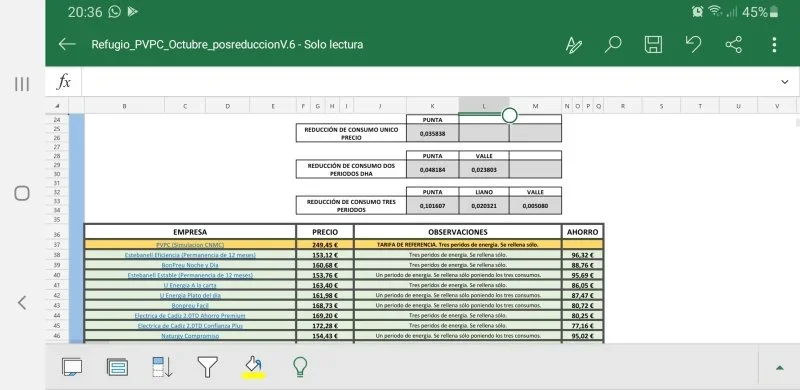Select the whole sheet with the corner triangle
Viewport: 800px width, 390px height.
(x=57, y=106)
